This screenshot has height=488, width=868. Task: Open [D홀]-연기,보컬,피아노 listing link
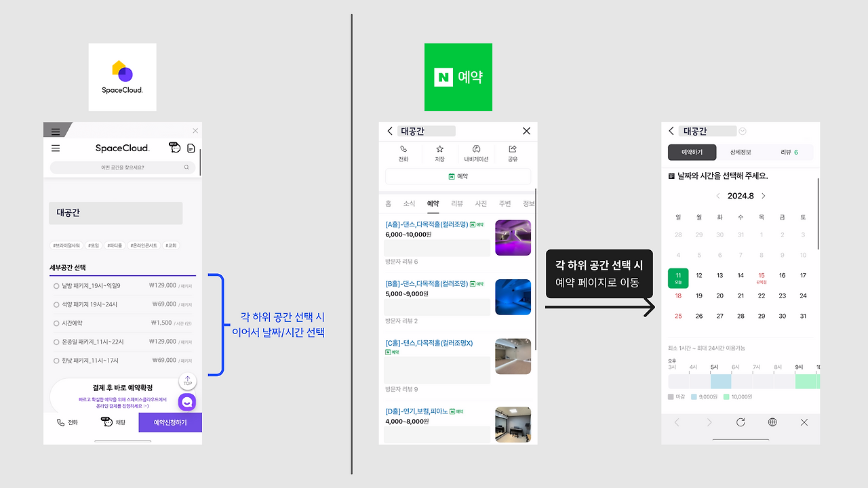coord(416,411)
